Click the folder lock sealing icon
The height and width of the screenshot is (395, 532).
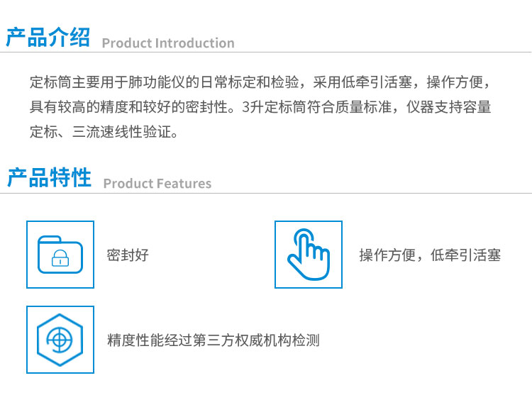(x=60, y=255)
